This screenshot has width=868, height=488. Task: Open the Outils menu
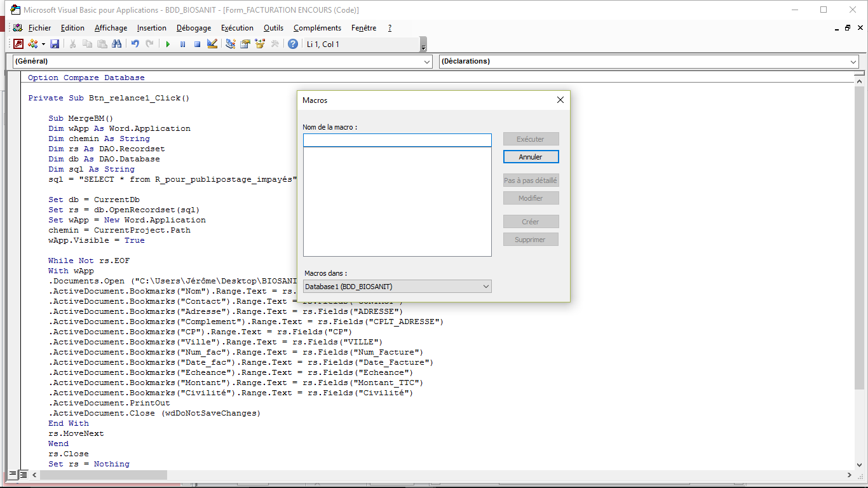274,28
